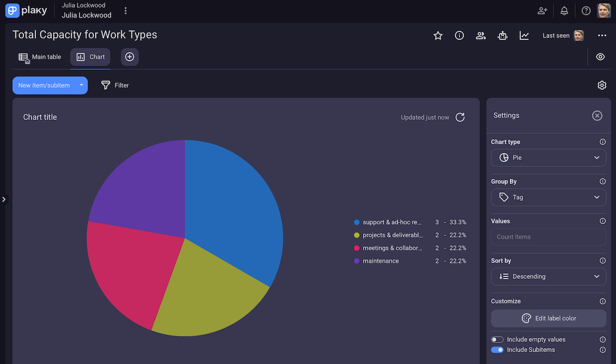Open chart settings gear
The width and height of the screenshot is (616, 364).
[x=602, y=85]
